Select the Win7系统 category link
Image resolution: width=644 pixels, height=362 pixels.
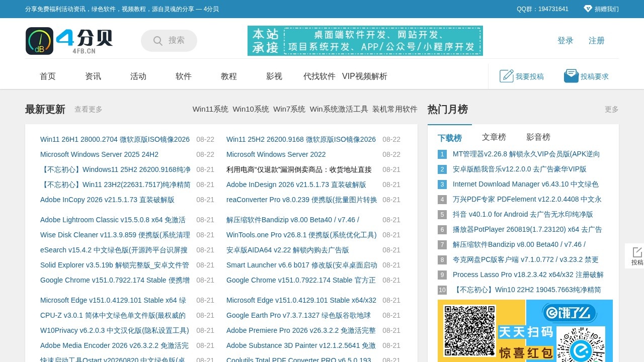289,109
